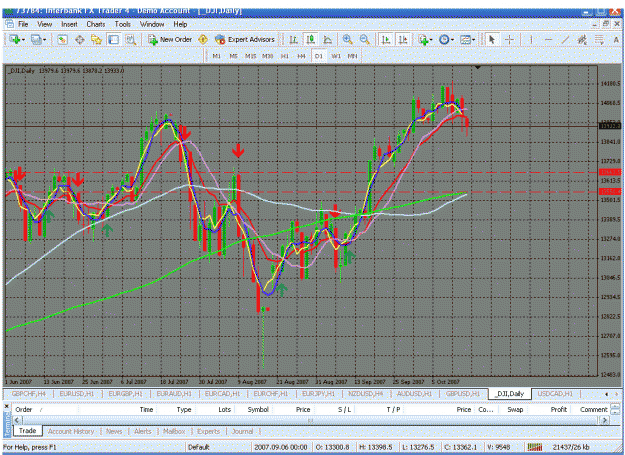Toggle the Navigator star-folder icon
Image resolution: width=625 pixels, height=455 pixels.
pyautogui.click(x=96, y=39)
